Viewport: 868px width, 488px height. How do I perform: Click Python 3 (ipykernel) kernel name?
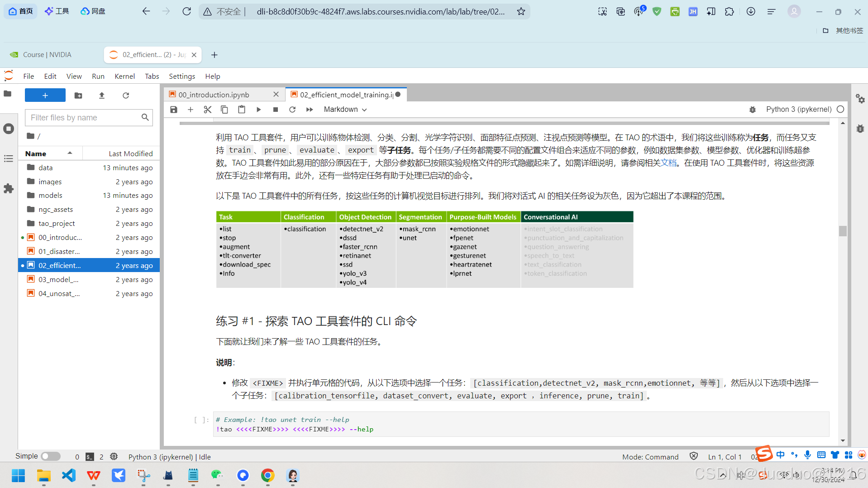tap(799, 110)
